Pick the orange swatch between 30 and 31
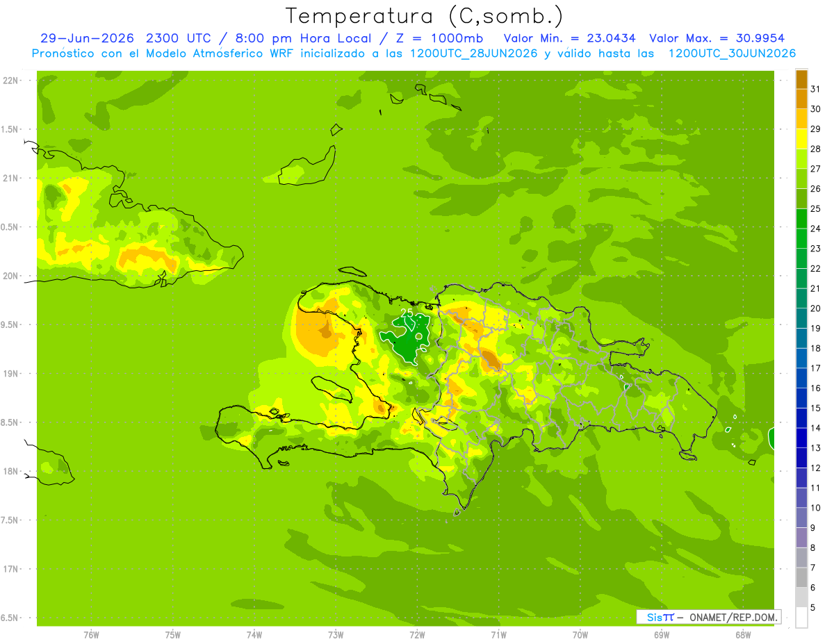 (801, 98)
